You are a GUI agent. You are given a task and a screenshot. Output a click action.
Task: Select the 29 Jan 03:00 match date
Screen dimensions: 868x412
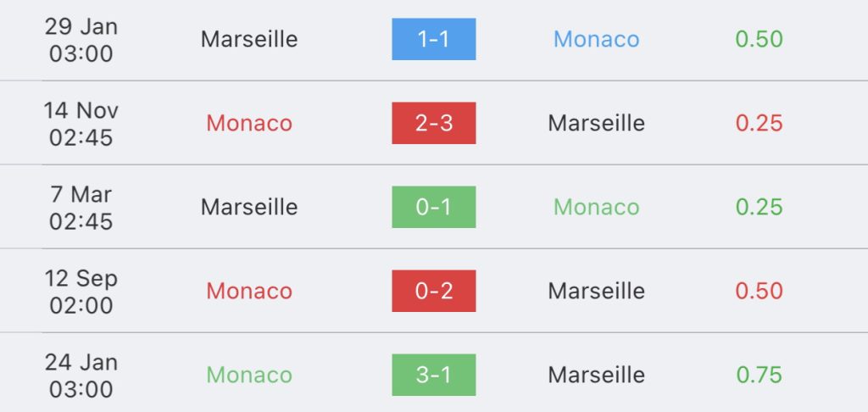pyautogui.click(x=81, y=39)
